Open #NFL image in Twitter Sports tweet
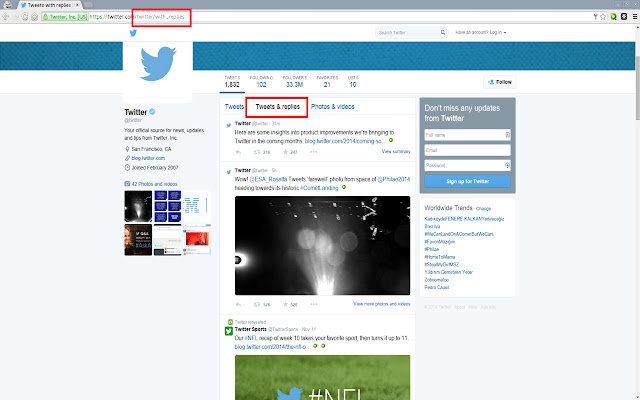640x400 pixels. click(322, 378)
